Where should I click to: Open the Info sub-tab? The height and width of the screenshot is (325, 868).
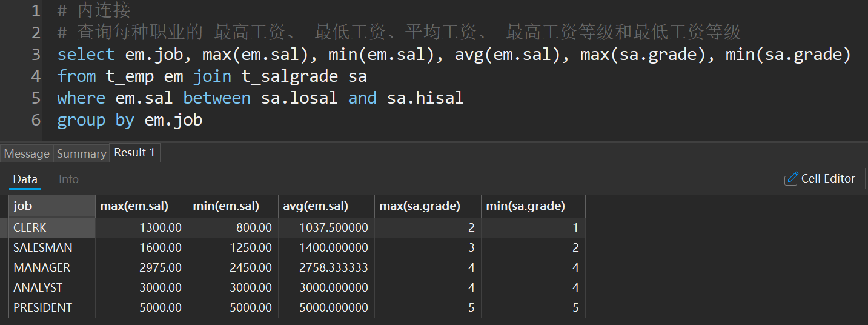pyautogui.click(x=68, y=179)
